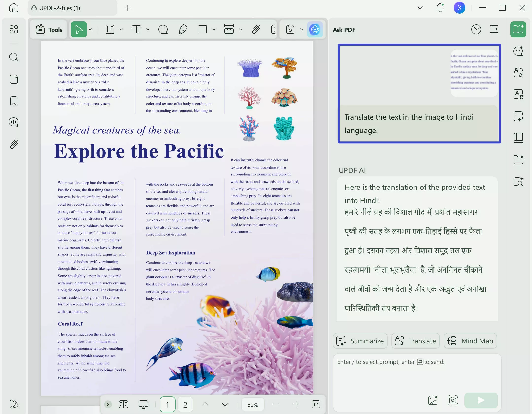Click zoom in plus button
The image size is (532, 414).
296,404
